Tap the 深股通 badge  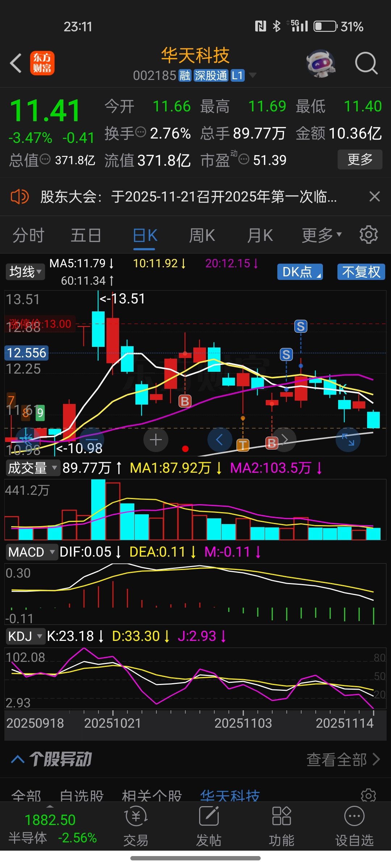click(x=211, y=76)
